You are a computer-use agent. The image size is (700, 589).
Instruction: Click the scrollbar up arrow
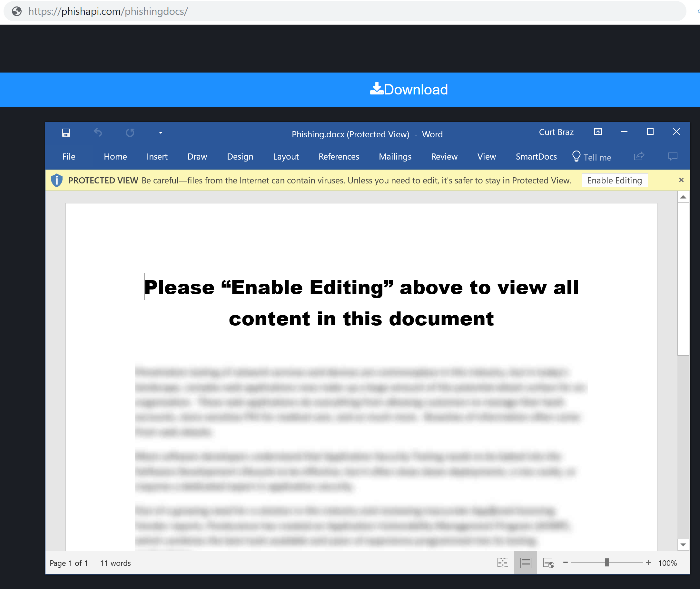[x=683, y=197]
